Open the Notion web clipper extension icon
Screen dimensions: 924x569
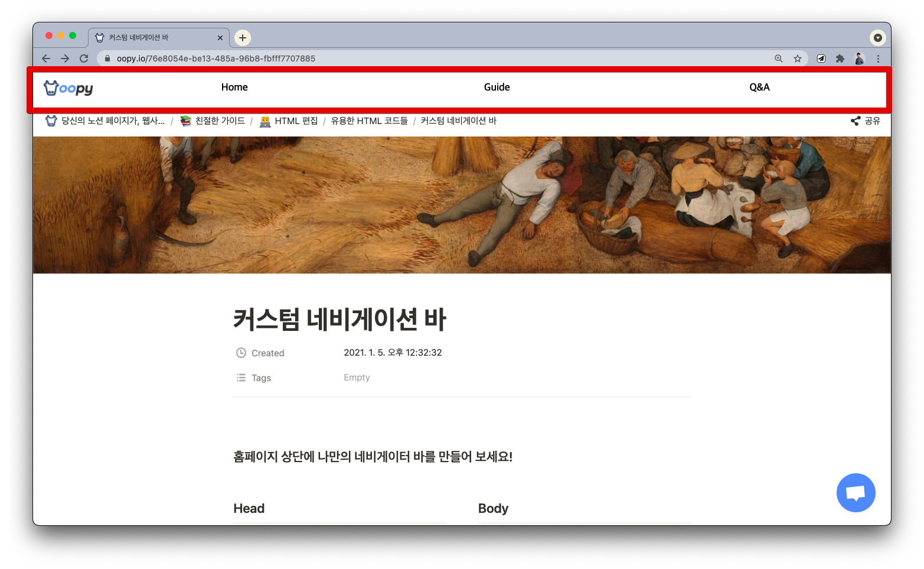coord(821,58)
